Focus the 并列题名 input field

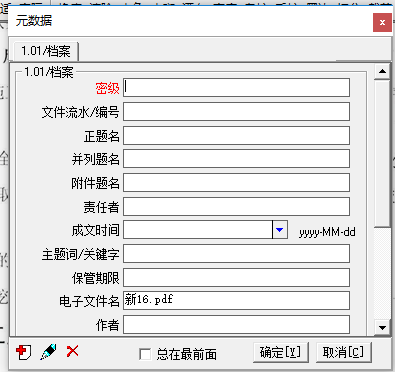click(236, 159)
